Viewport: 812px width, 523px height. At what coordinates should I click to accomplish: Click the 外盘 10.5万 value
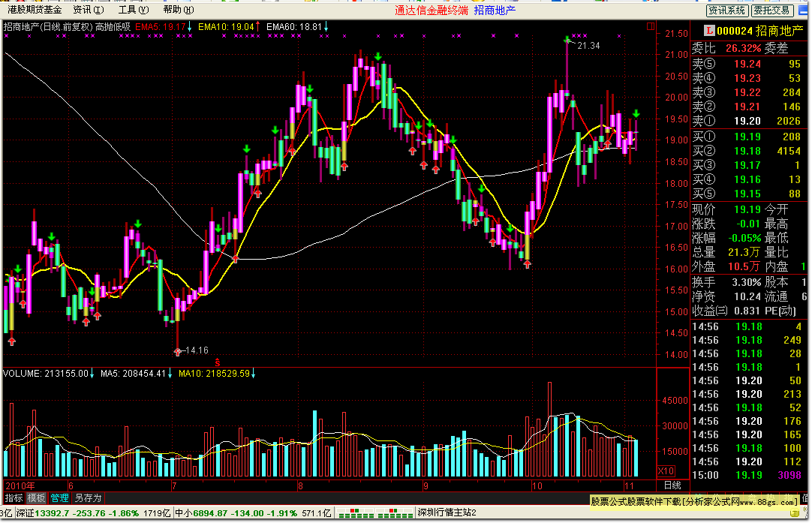click(744, 266)
